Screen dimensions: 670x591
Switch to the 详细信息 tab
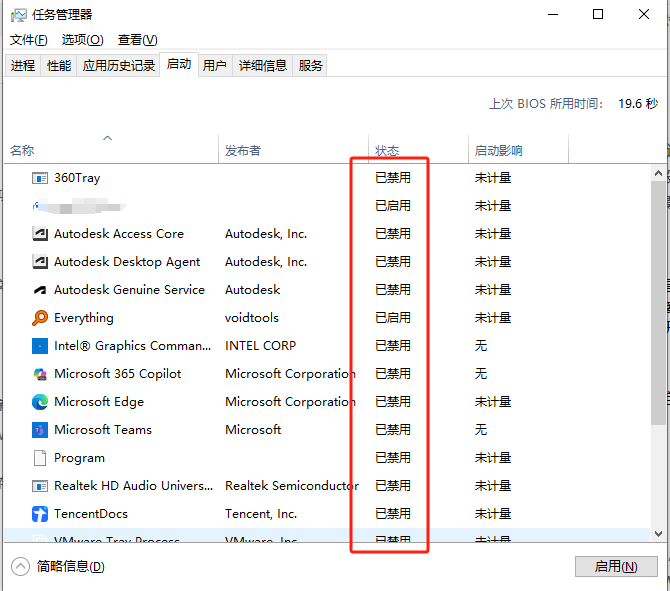point(262,65)
